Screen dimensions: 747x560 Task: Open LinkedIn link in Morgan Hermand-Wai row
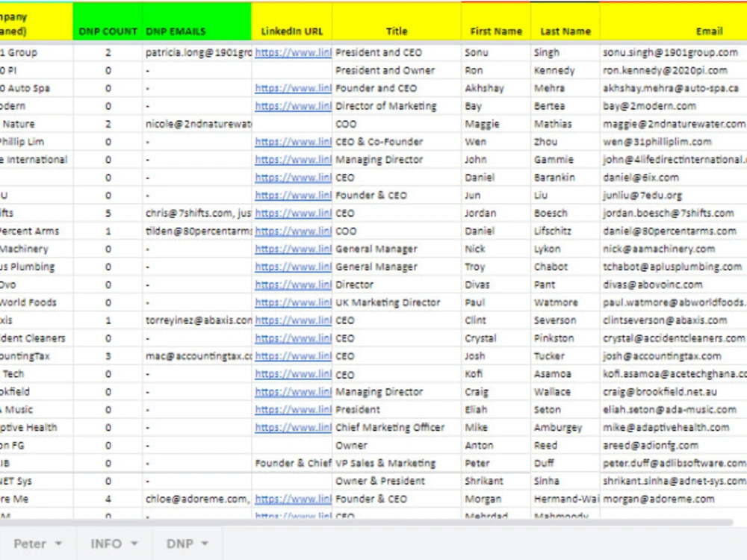[293, 499]
